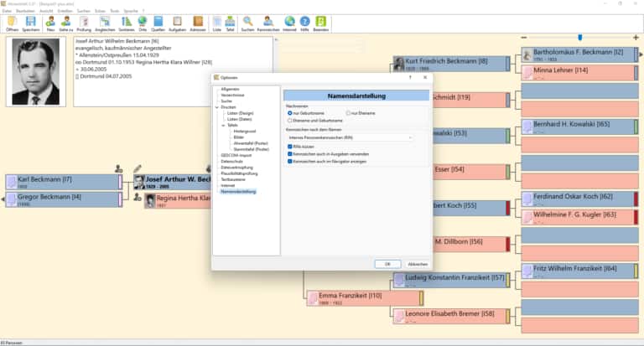Open the Suchen menu in menu bar
Image resolution: width=644 pixels, height=346 pixels.
click(84, 11)
